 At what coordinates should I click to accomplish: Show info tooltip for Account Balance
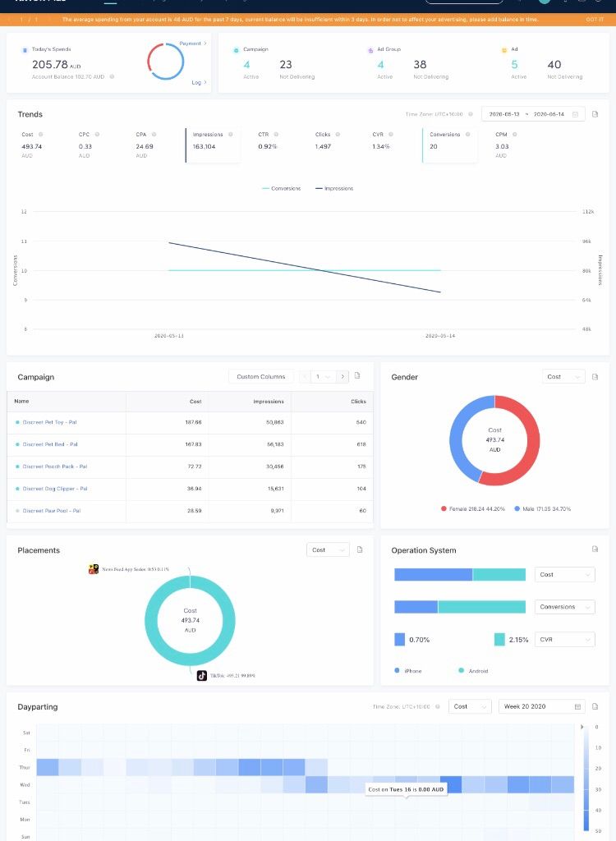tap(112, 76)
